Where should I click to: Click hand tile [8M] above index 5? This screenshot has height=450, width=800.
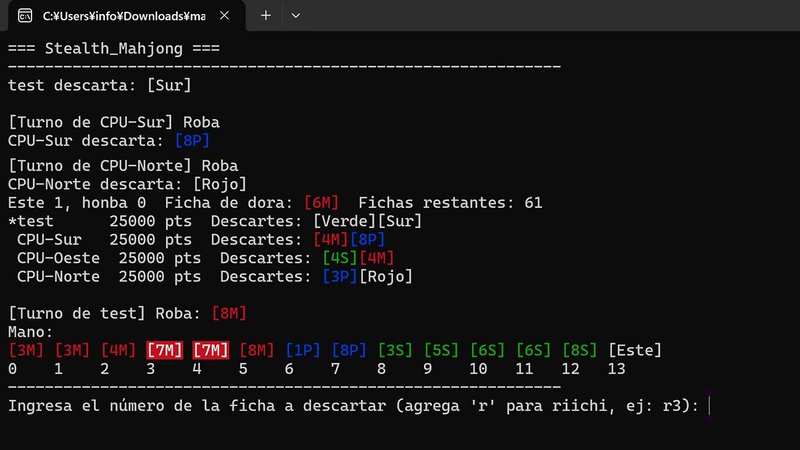click(257, 351)
